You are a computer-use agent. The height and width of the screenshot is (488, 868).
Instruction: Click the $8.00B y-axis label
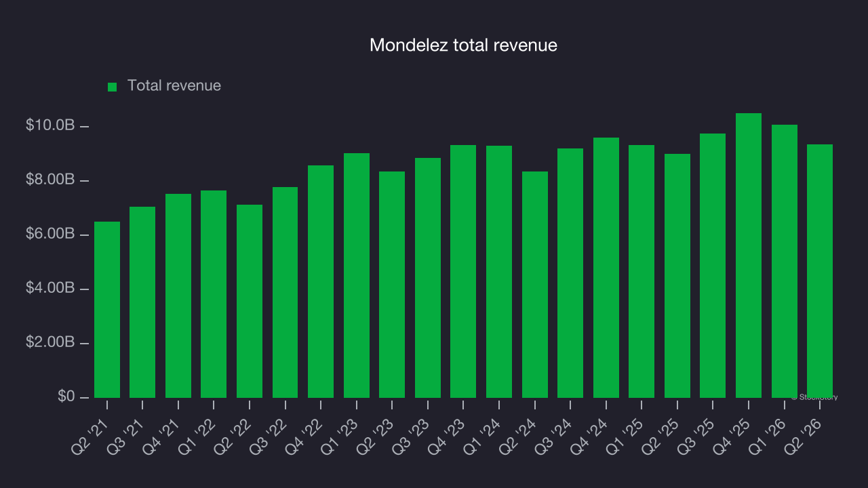pos(50,180)
